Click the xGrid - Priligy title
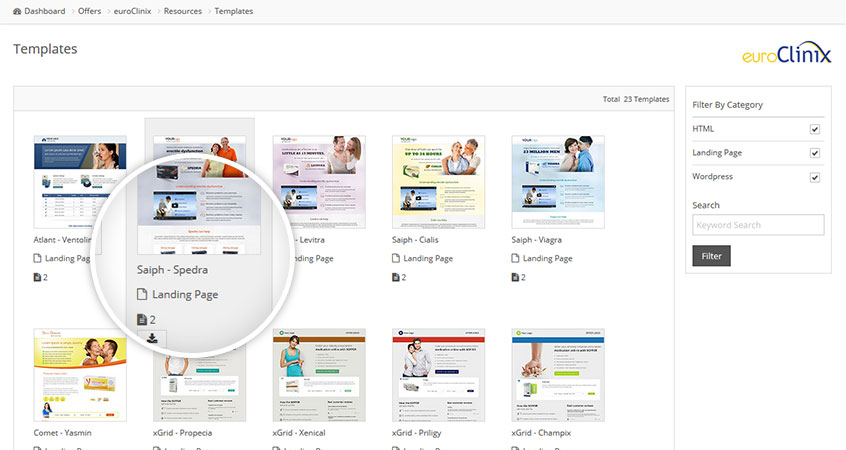 click(x=417, y=433)
